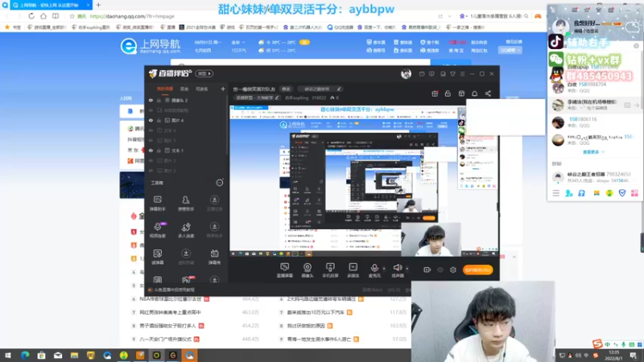Download the tool in the toolbox's first row

[214, 204]
